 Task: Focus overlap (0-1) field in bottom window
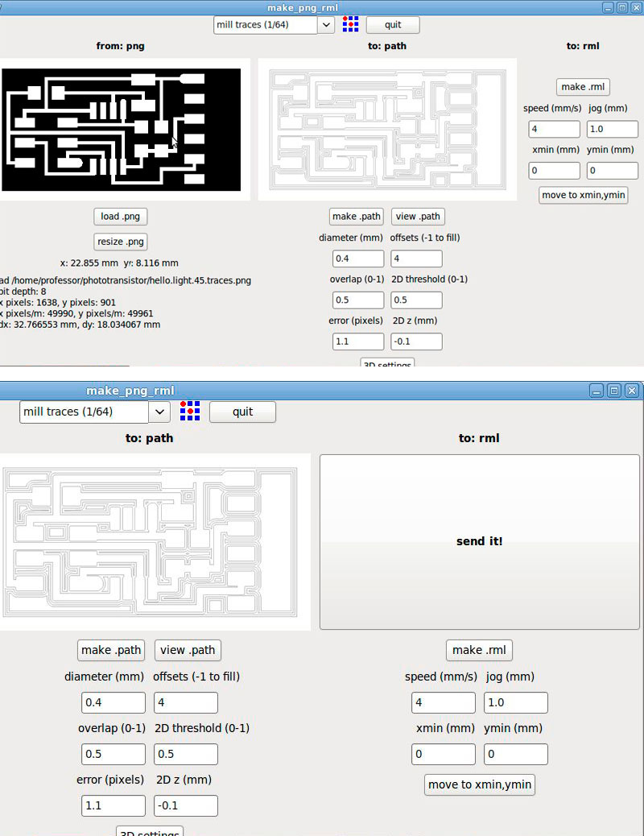click(114, 755)
